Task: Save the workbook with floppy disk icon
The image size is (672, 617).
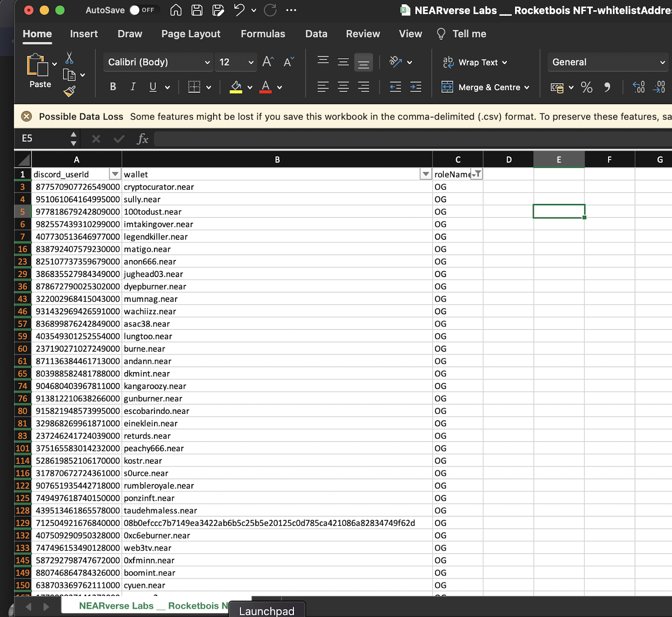Action: (197, 10)
